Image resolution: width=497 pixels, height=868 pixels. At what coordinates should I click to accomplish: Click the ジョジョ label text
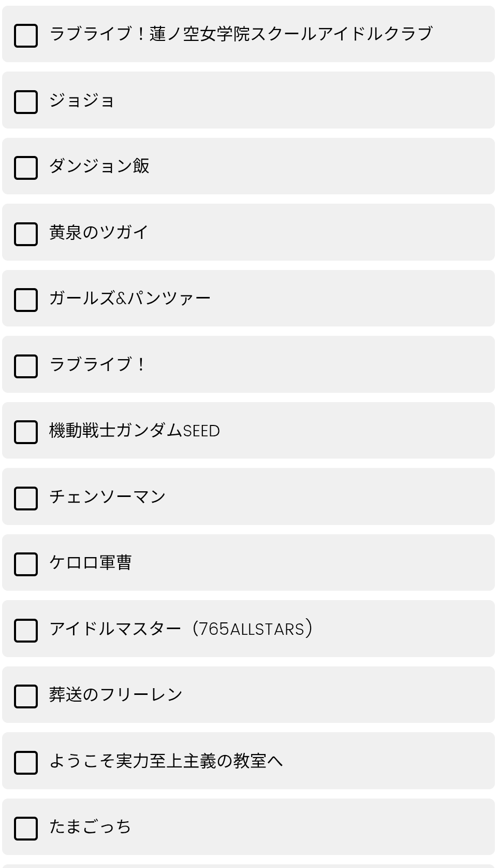(x=82, y=101)
